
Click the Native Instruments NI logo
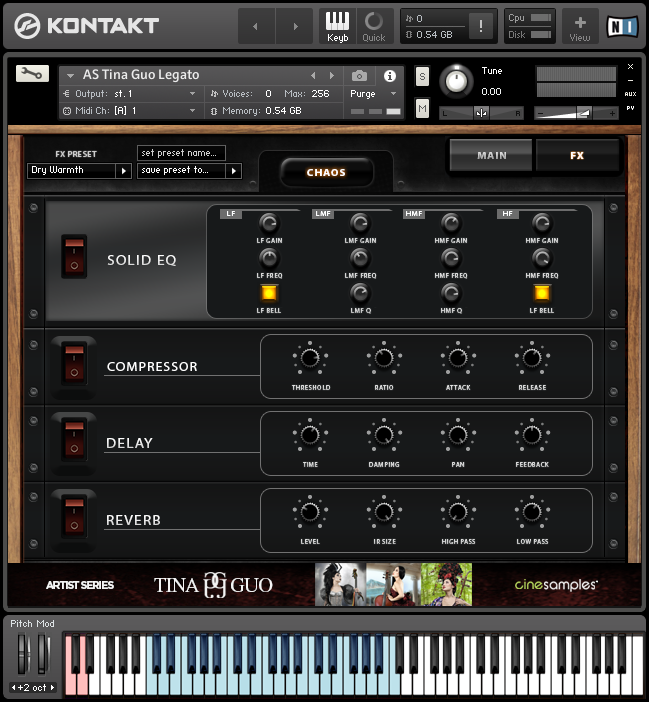coord(622,27)
